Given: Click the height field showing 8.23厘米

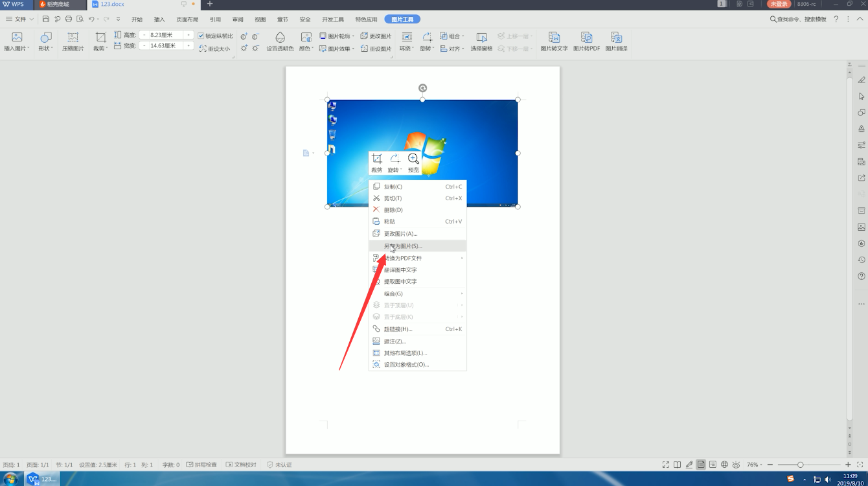Looking at the screenshot, I should 166,35.
